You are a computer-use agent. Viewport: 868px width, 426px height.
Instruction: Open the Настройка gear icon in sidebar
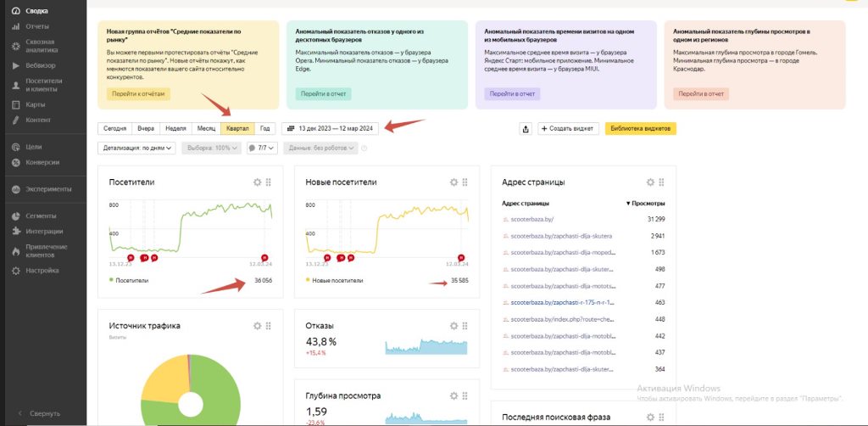(x=15, y=271)
